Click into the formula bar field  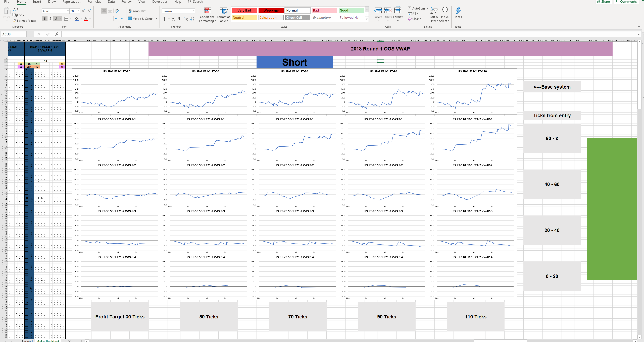coord(349,34)
